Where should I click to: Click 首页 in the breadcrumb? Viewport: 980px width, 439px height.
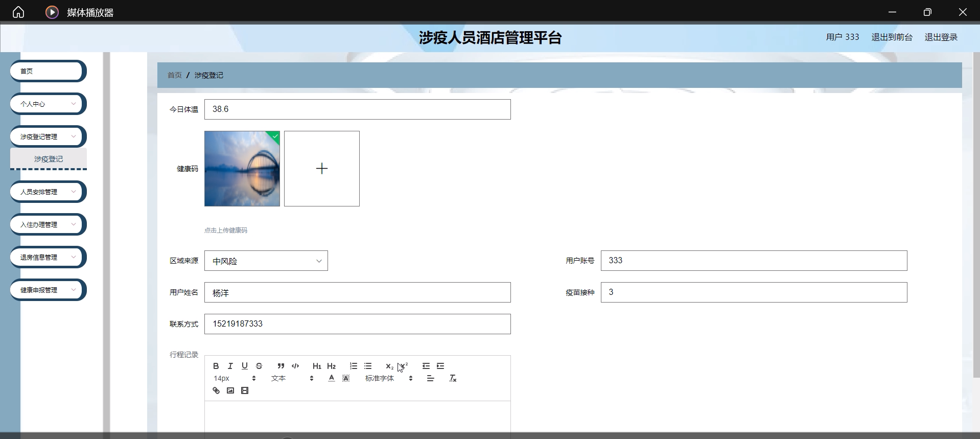[x=175, y=75]
